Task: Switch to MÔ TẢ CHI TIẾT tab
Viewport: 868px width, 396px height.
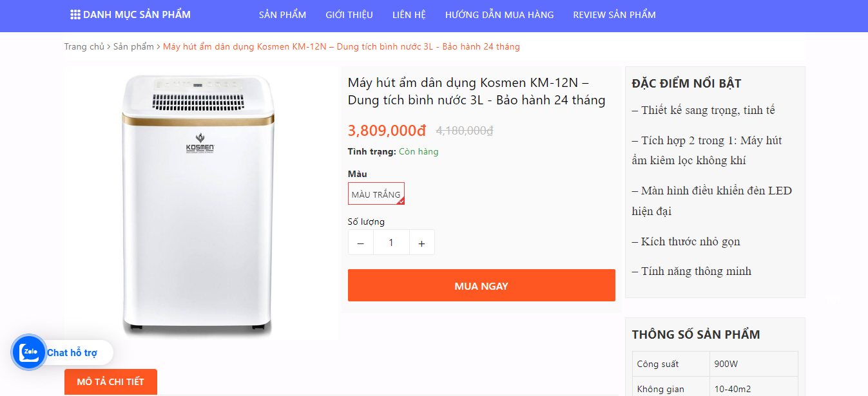Action: [x=111, y=382]
